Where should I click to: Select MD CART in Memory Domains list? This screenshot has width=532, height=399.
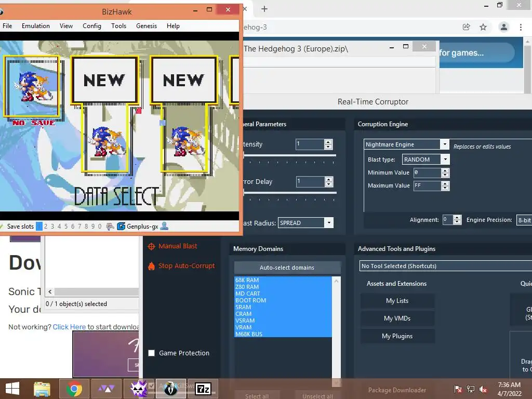[283, 294]
